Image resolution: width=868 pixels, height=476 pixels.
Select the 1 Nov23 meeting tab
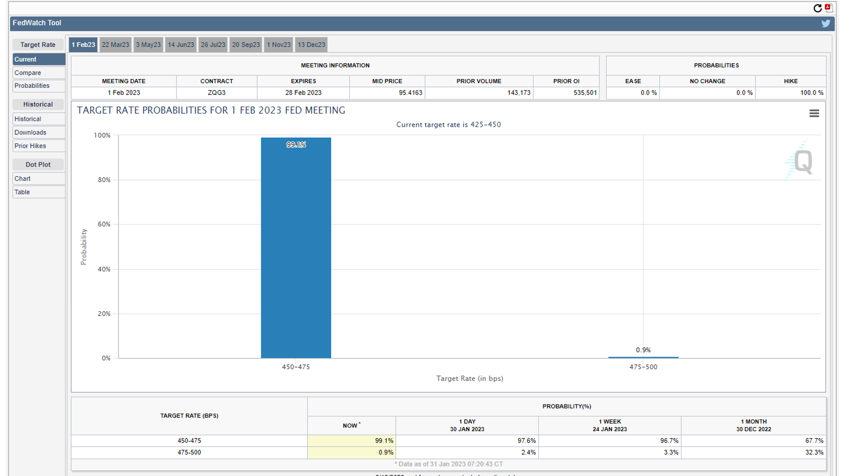(x=279, y=45)
